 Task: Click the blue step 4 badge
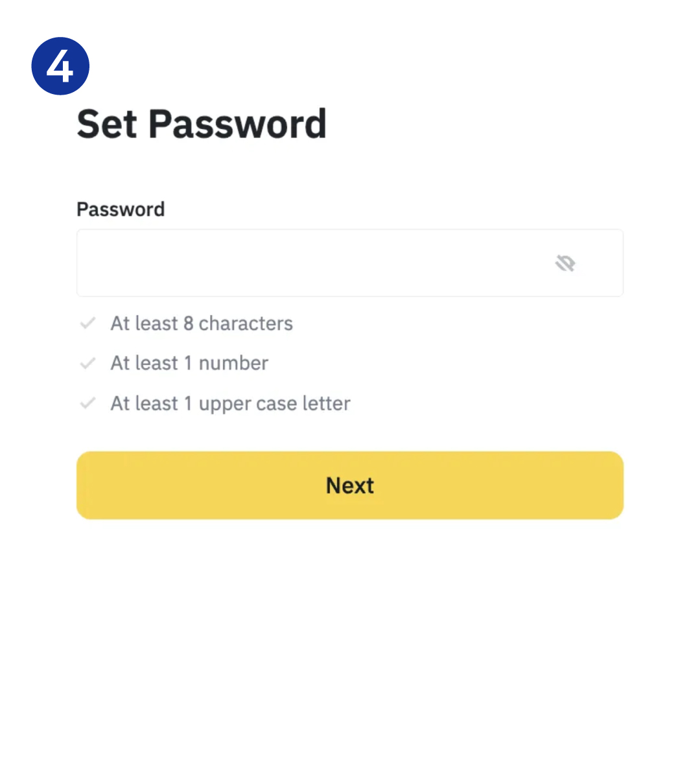pyautogui.click(x=60, y=66)
